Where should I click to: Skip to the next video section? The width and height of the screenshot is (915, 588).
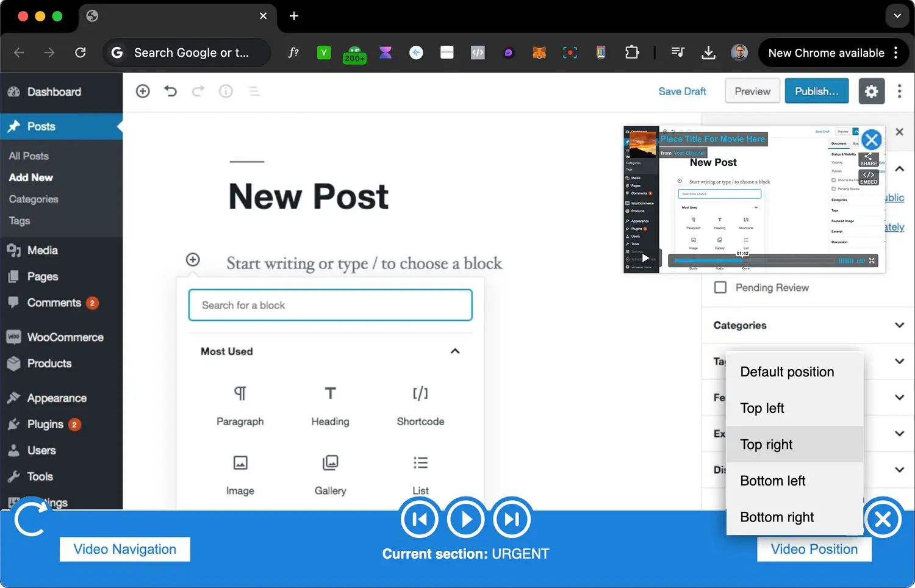click(512, 519)
